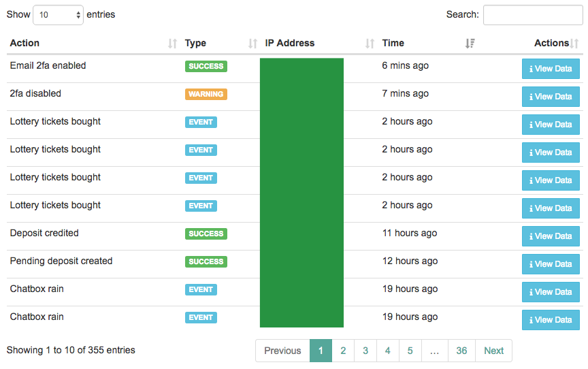Click the 6 mins ago time cell
Viewport: 588px width, 369px height.
coord(406,65)
